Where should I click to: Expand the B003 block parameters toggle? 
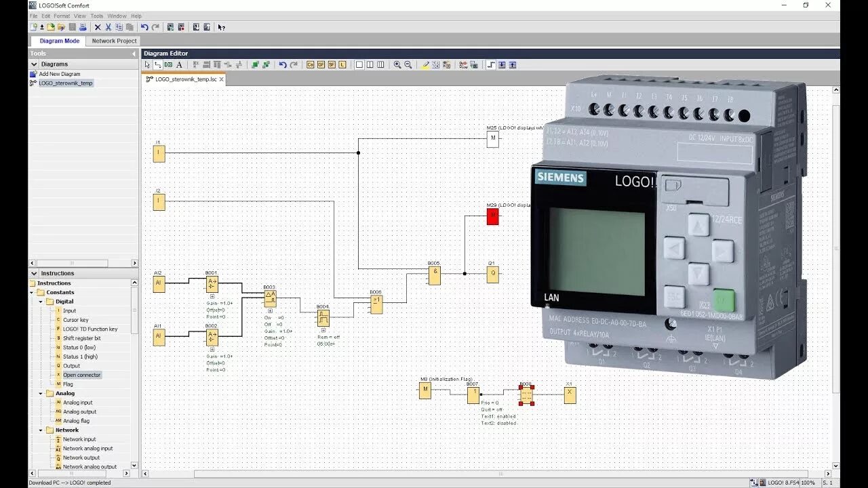pyautogui.click(x=270, y=312)
